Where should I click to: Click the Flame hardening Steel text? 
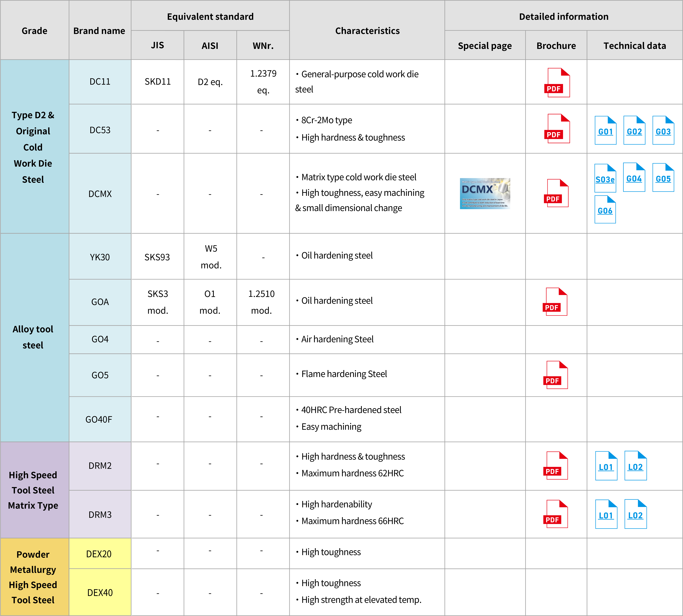click(344, 374)
